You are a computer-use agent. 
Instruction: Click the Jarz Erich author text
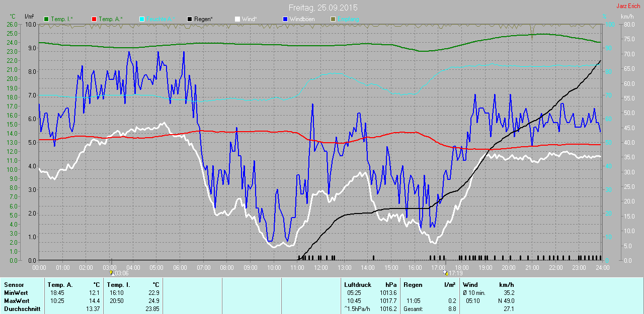point(628,6)
